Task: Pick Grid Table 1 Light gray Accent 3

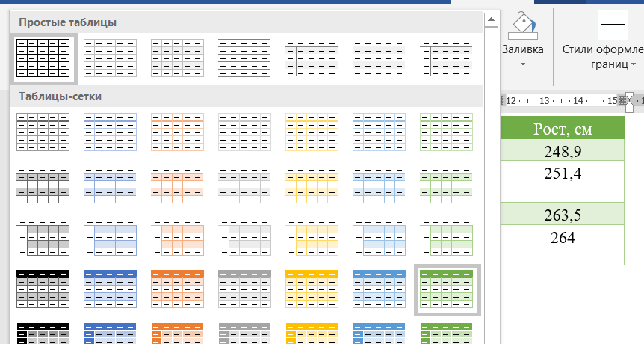Action: [244, 132]
